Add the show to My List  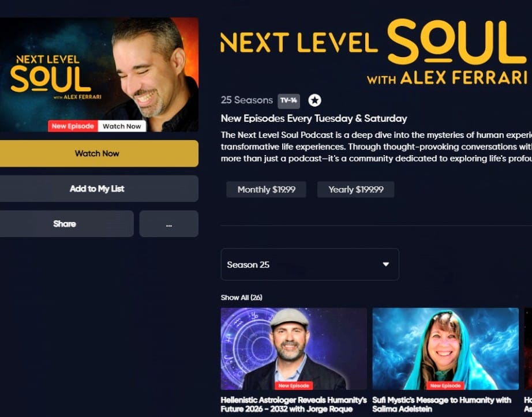pos(98,189)
